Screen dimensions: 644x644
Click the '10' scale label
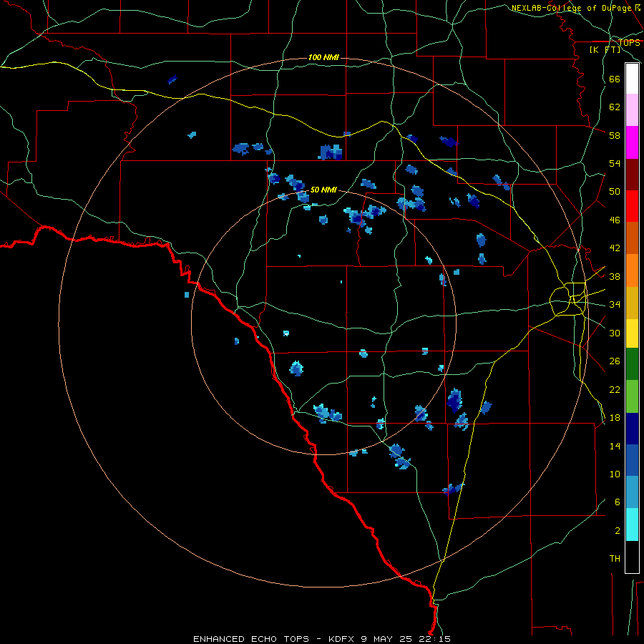pyautogui.click(x=615, y=474)
